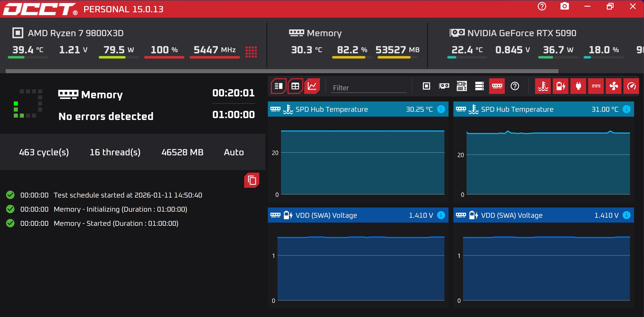Open info for 30.25 °C SPD Hub Temperature
The width and height of the screenshot is (644, 317).
pyautogui.click(x=441, y=109)
